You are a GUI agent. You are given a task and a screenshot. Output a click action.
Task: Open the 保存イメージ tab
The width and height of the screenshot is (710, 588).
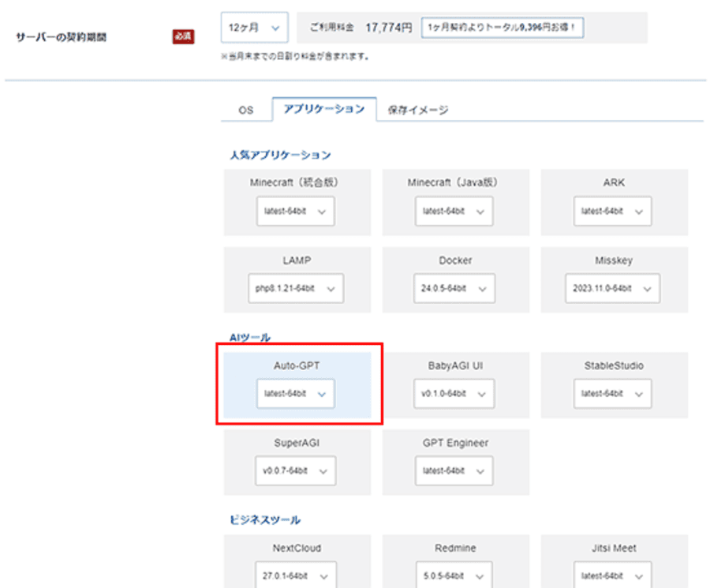pyautogui.click(x=418, y=110)
